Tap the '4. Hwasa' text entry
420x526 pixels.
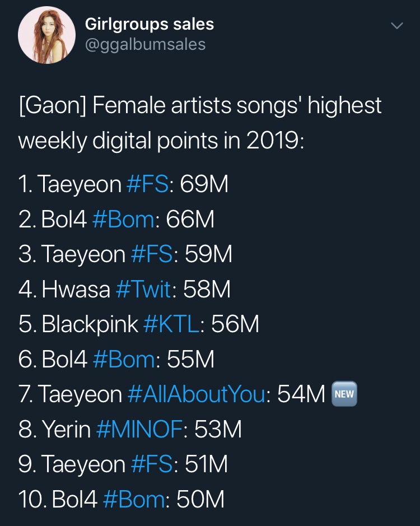[x=64, y=290]
